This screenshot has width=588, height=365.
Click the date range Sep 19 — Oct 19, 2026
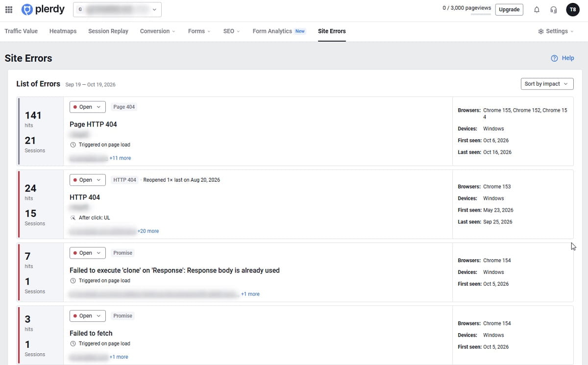point(91,85)
